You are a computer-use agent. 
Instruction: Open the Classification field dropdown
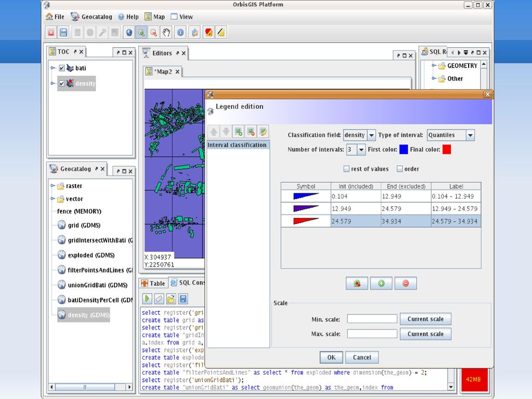[371, 135]
